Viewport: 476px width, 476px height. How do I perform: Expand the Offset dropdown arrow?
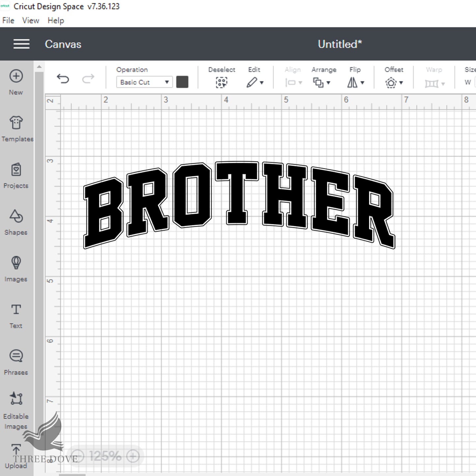401,83
